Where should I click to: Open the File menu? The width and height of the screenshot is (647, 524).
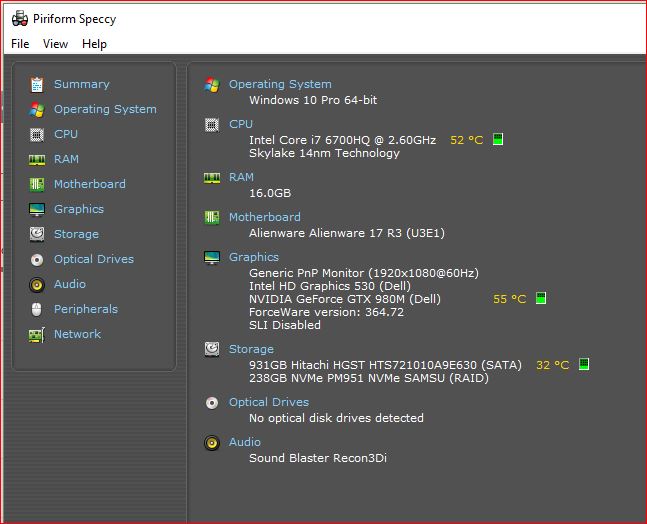click(x=20, y=44)
